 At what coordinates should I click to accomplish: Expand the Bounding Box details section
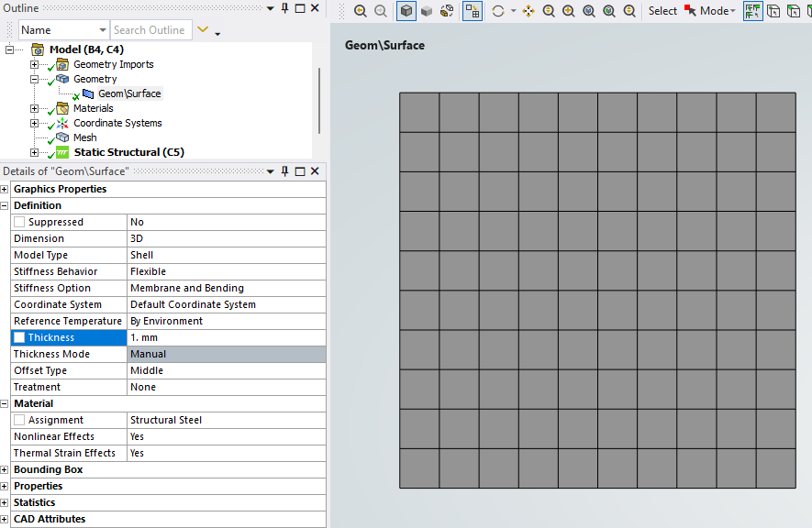coord(6,469)
